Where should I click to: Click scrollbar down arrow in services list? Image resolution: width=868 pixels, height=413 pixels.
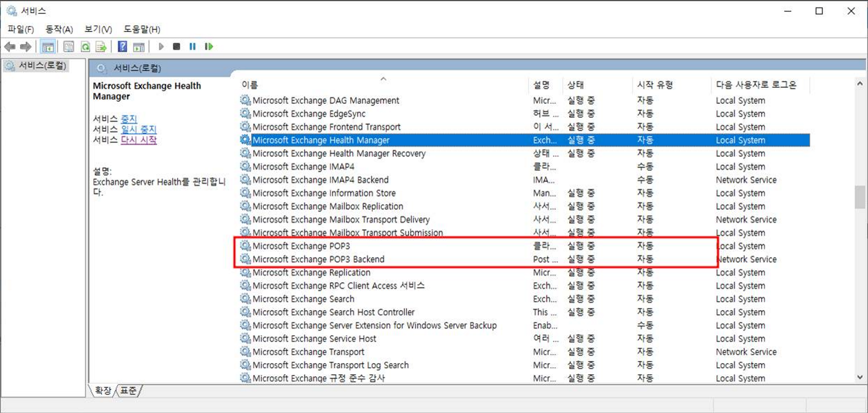click(860, 377)
